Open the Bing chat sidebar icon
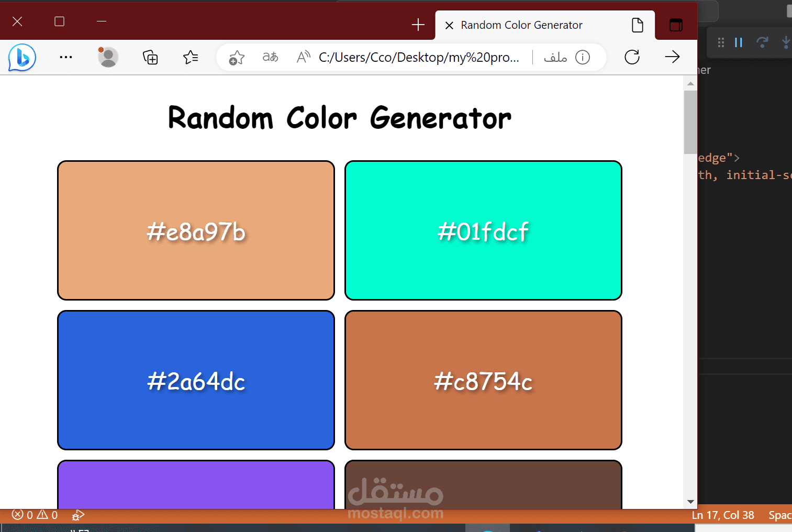This screenshot has width=792, height=532. coord(22,57)
